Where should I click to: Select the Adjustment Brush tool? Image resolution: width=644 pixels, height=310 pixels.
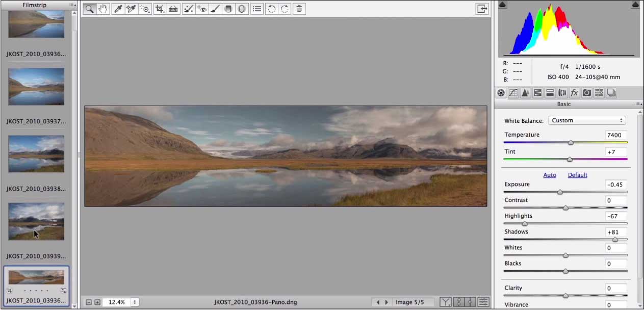(215, 9)
